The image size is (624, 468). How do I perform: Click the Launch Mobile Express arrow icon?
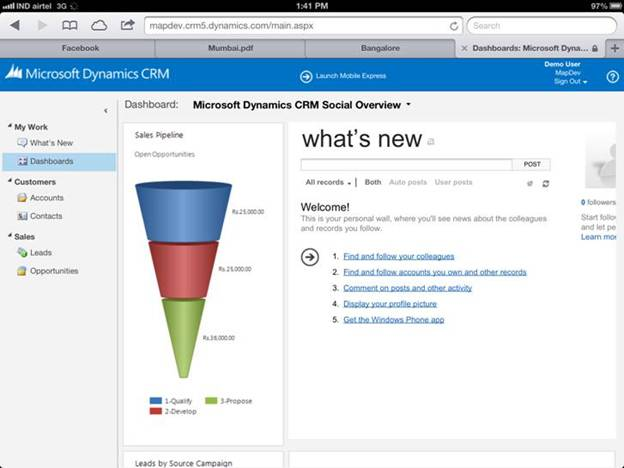[306, 76]
